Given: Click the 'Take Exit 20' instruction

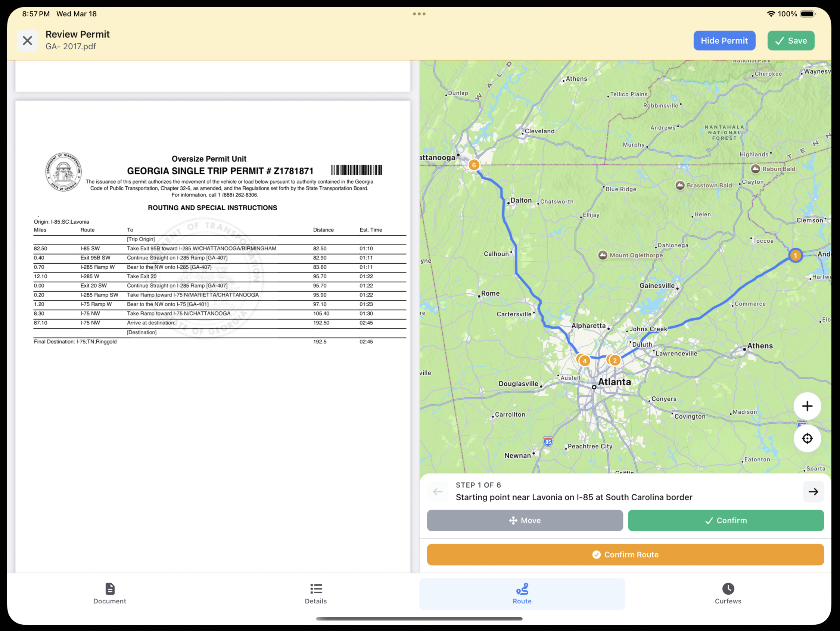Looking at the screenshot, I should click(x=141, y=277).
